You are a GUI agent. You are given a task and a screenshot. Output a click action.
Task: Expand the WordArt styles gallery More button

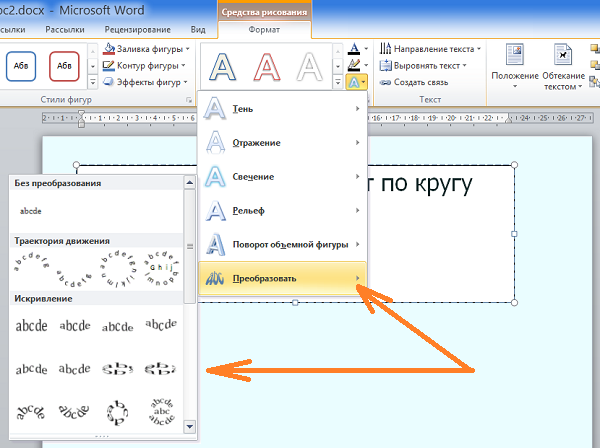point(338,82)
